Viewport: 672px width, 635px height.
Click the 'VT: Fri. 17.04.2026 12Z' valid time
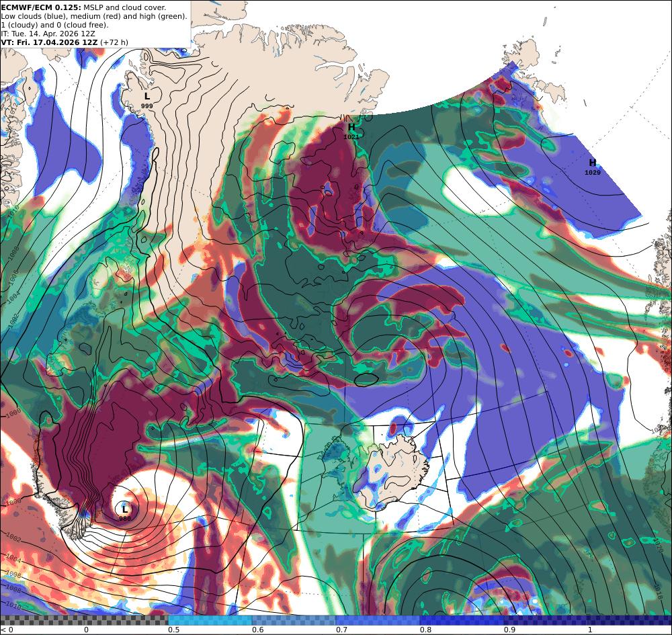[49, 42]
